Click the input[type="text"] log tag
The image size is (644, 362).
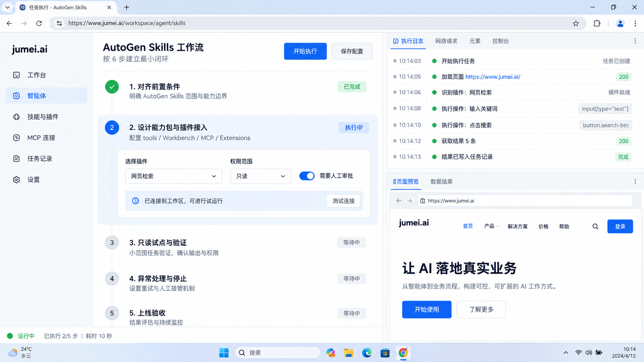605,109
